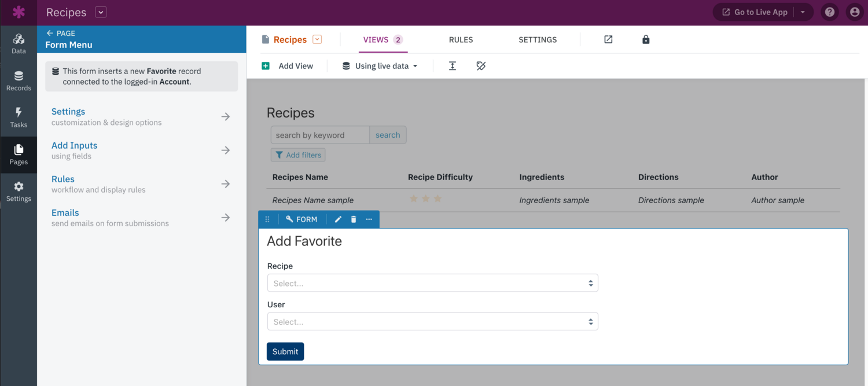The height and width of the screenshot is (386, 868).
Task: Select the Pages icon in the sidebar
Action: pyautogui.click(x=19, y=155)
